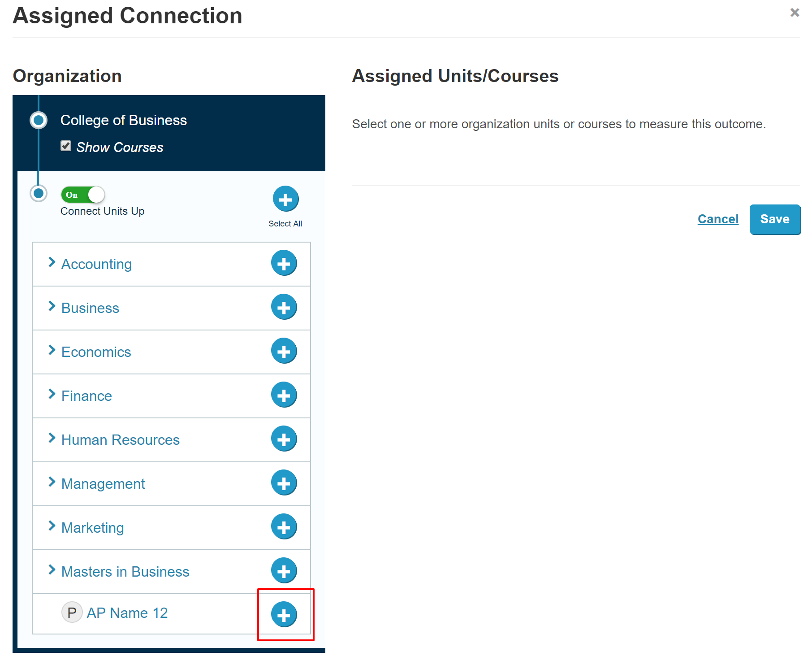Add the Management unit with plus icon

point(284,483)
